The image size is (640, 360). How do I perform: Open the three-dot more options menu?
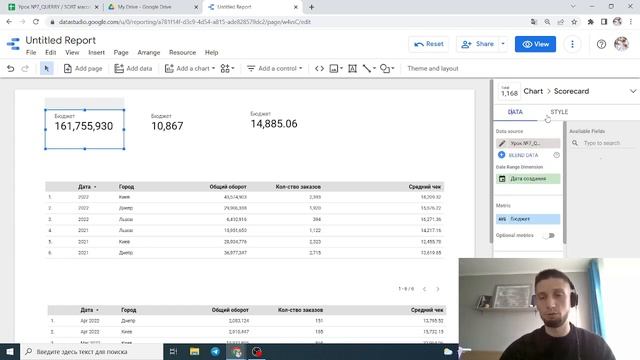[572, 44]
